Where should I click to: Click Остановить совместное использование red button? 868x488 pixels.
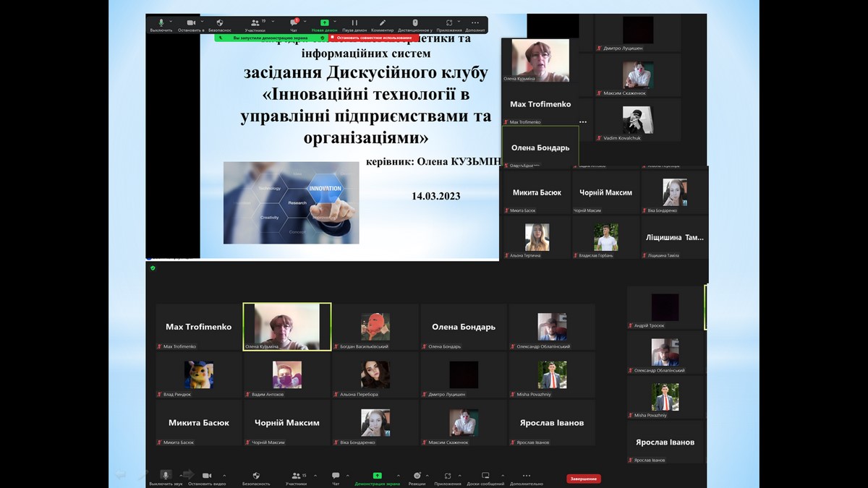coord(374,38)
